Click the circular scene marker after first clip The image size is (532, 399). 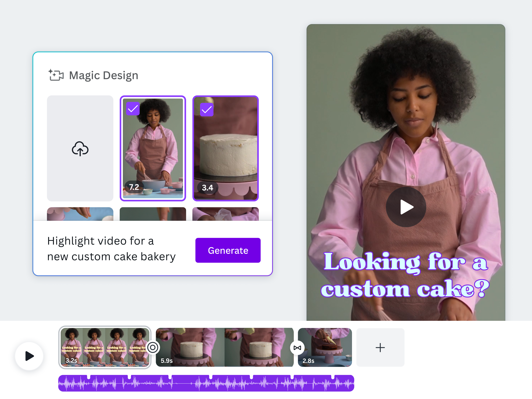click(x=153, y=347)
